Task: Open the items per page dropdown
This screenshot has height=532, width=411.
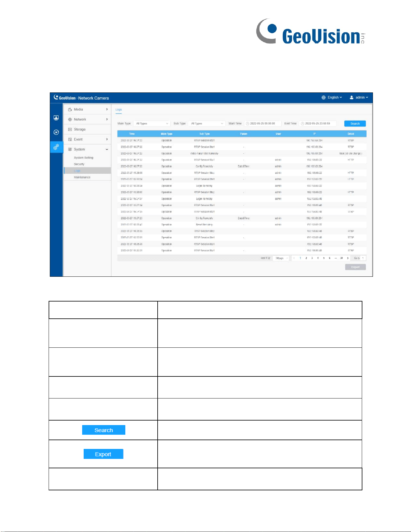Action: click(x=281, y=258)
